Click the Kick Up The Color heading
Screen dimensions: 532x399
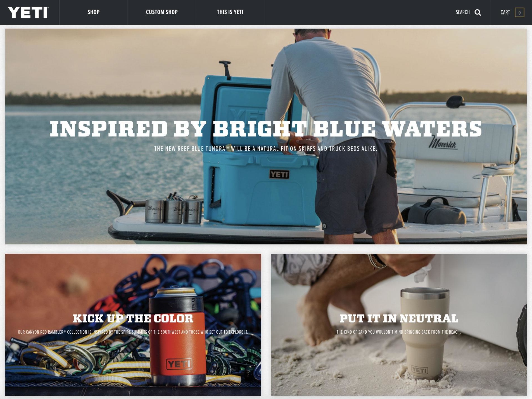133,319
